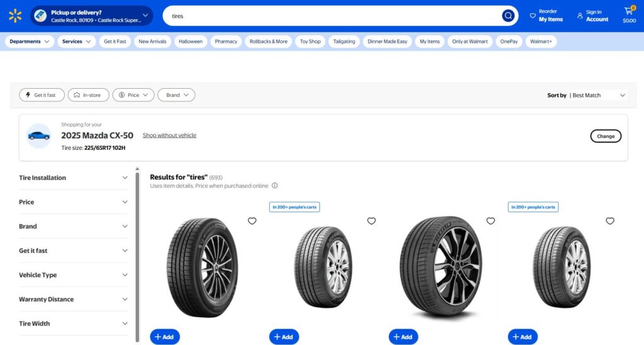Click the search magnifier icon
The width and height of the screenshot is (644, 345).
[x=508, y=16]
